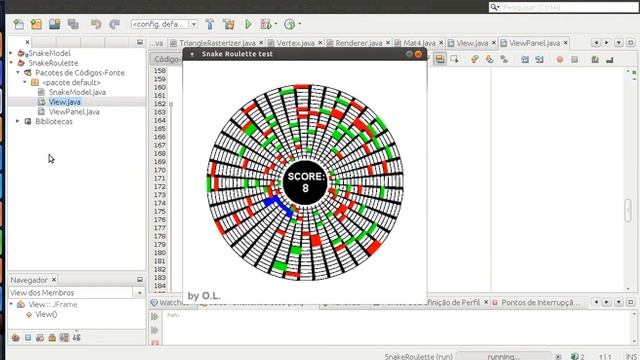Toggle sort order button in Navigator
Viewport: 640px width, 360px height.
[x=76, y=338]
